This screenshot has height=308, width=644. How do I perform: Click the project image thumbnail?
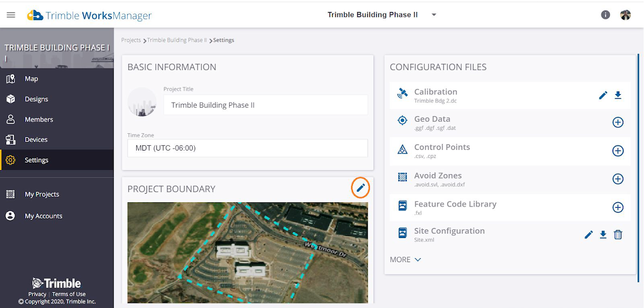[142, 102]
